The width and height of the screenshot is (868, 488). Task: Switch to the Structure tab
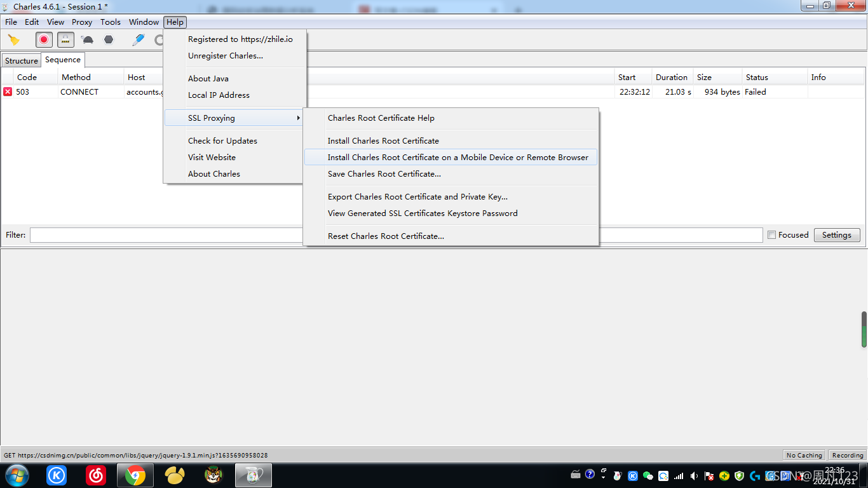22,60
